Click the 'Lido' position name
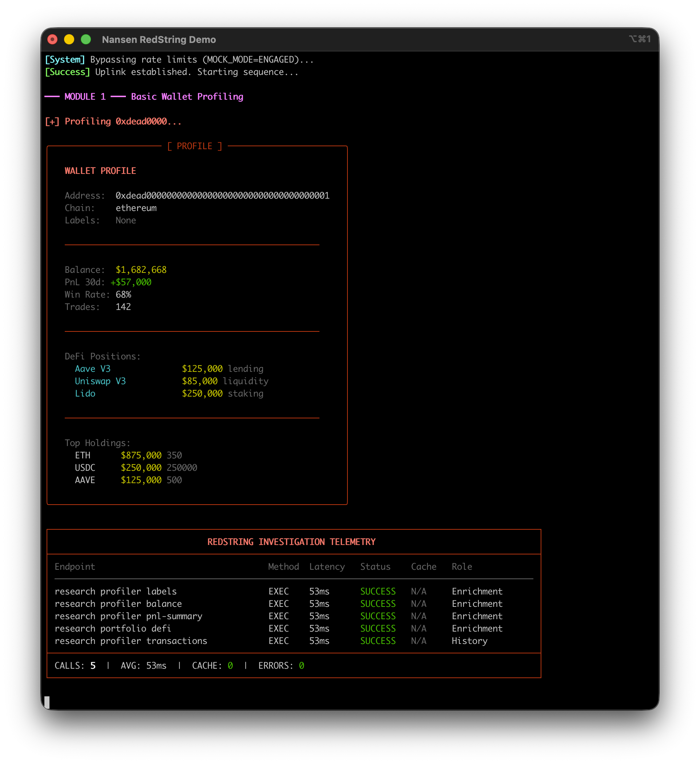The image size is (700, 764). (85, 394)
